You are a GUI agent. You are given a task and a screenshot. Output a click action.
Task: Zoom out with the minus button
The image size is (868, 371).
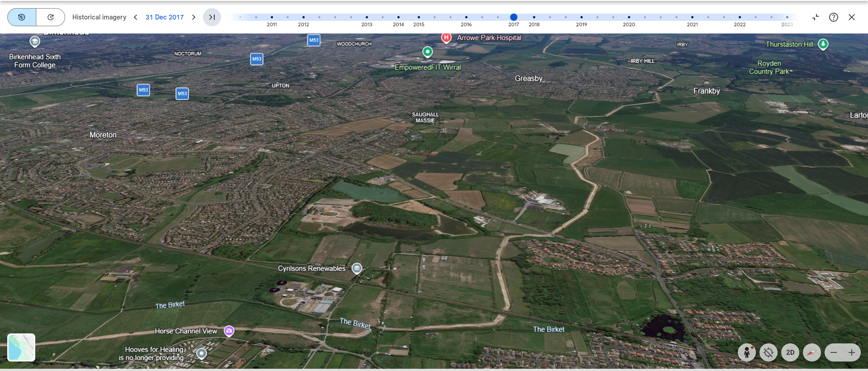click(x=834, y=352)
